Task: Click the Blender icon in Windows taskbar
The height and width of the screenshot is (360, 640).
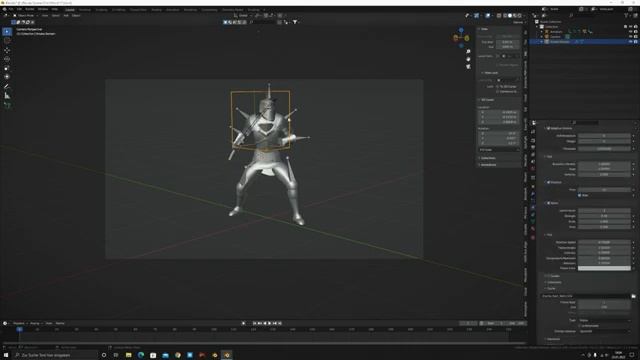Action: [227, 355]
